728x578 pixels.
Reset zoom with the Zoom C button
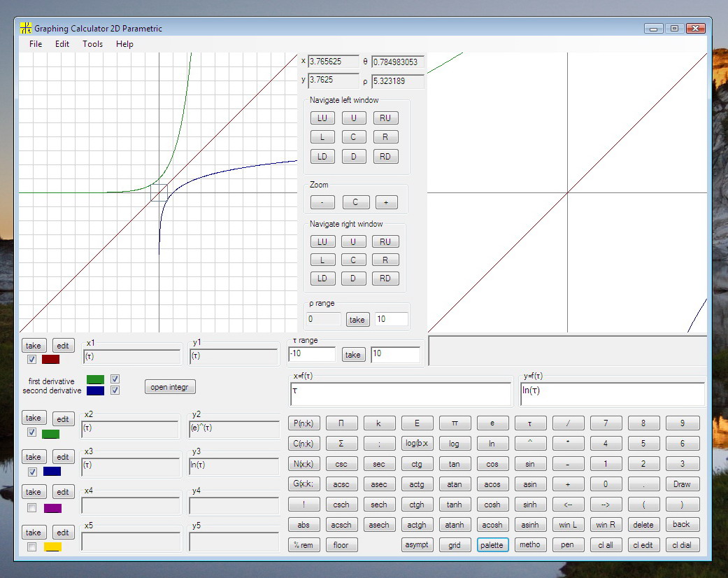pyautogui.click(x=356, y=202)
